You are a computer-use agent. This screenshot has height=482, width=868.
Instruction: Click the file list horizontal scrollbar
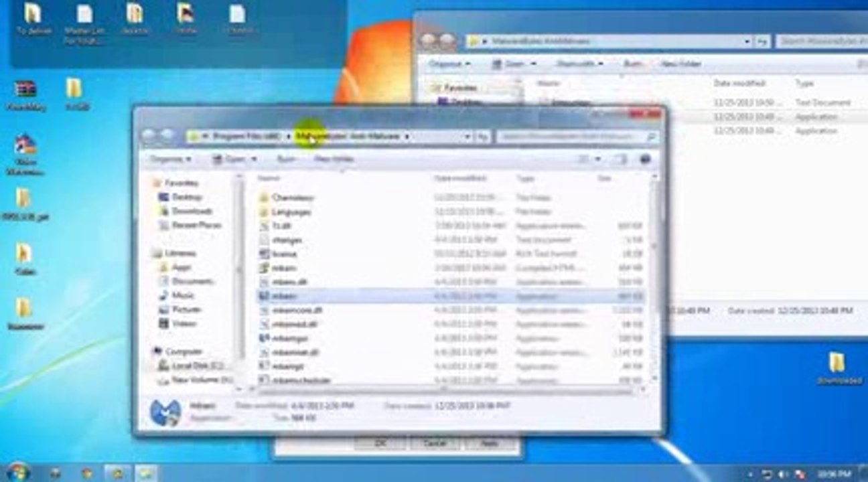(445, 389)
